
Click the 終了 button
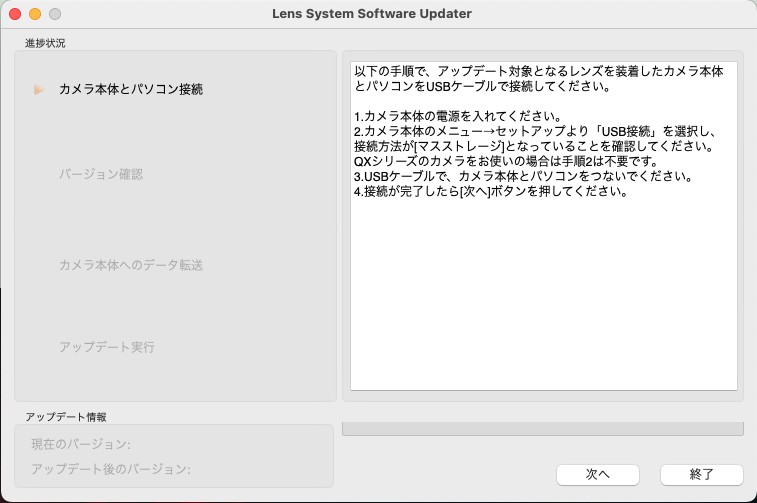(x=701, y=475)
